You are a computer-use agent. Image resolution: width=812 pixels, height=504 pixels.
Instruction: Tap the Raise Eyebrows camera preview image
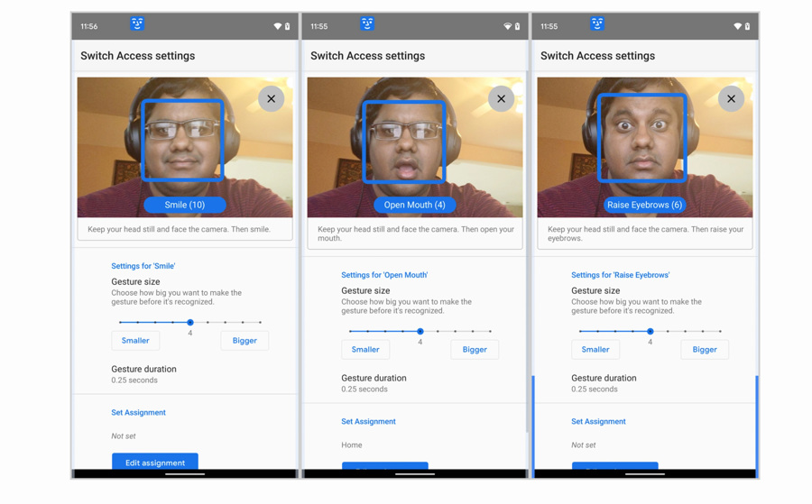pyautogui.click(x=645, y=148)
